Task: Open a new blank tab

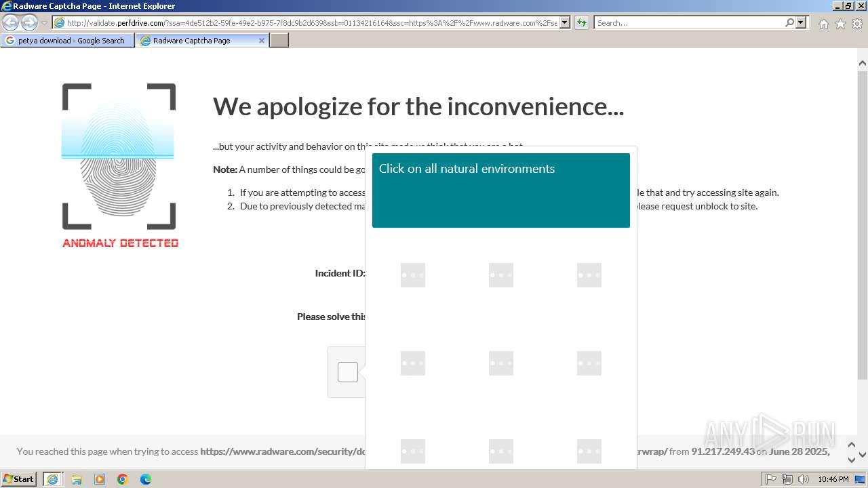Action: [x=279, y=41]
